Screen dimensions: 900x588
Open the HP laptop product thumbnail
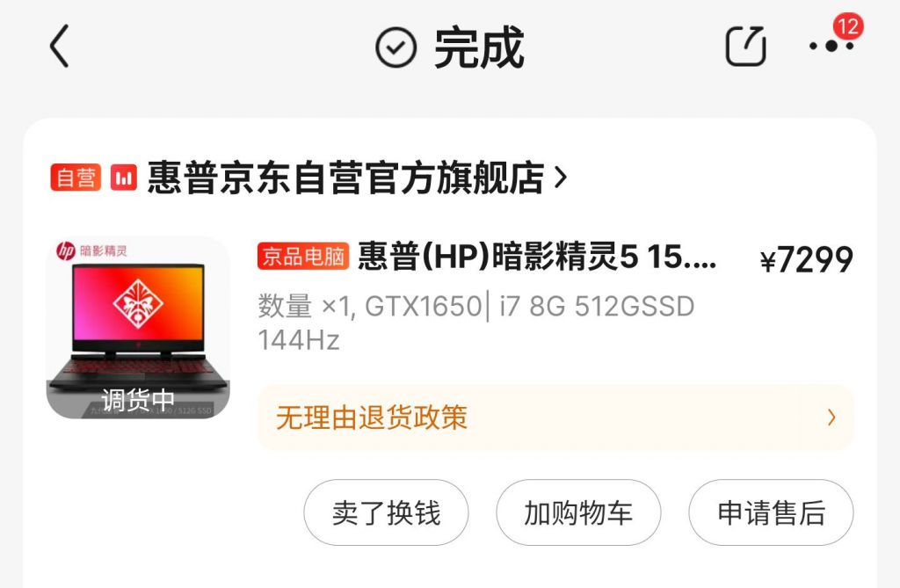pyautogui.click(x=138, y=327)
